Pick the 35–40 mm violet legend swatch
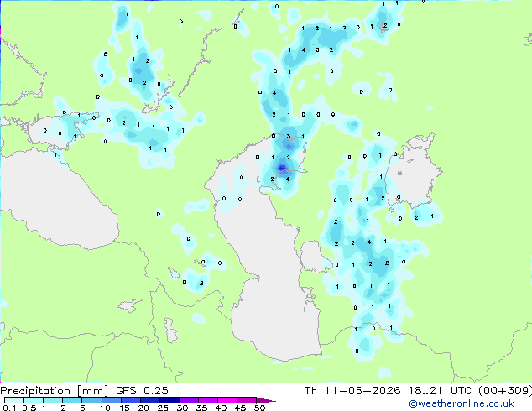The width and height of the screenshot is (532, 411). click(x=207, y=400)
